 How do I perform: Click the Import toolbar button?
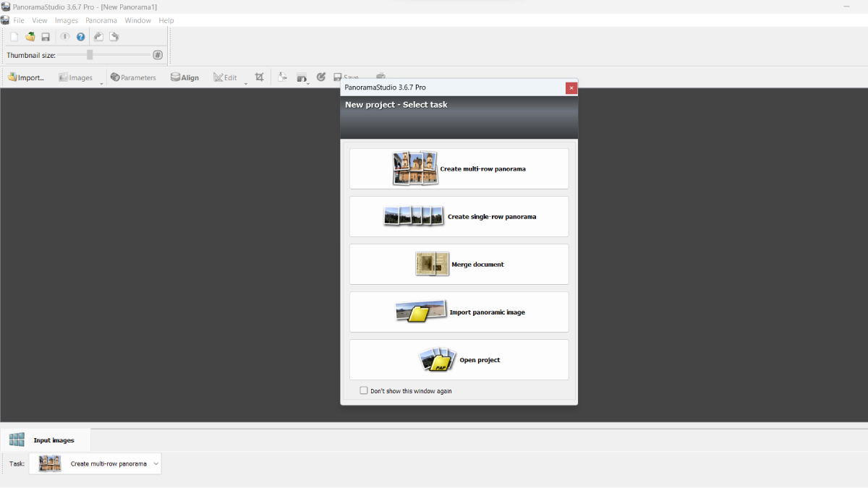click(x=26, y=77)
